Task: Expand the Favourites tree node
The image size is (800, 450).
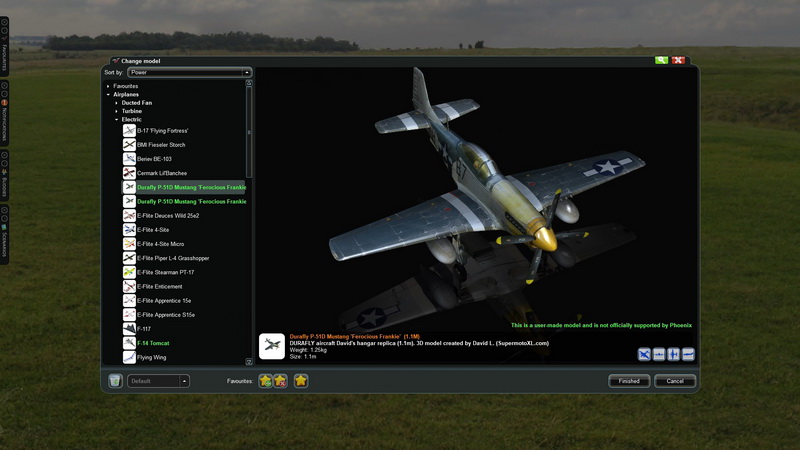Action: pyautogui.click(x=108, y=86)
